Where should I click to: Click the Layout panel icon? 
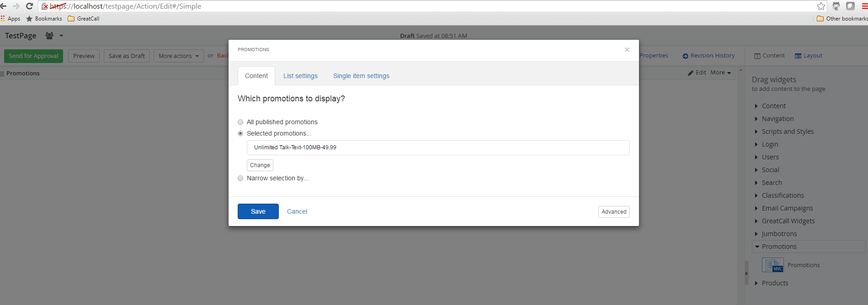pos(798,56)
